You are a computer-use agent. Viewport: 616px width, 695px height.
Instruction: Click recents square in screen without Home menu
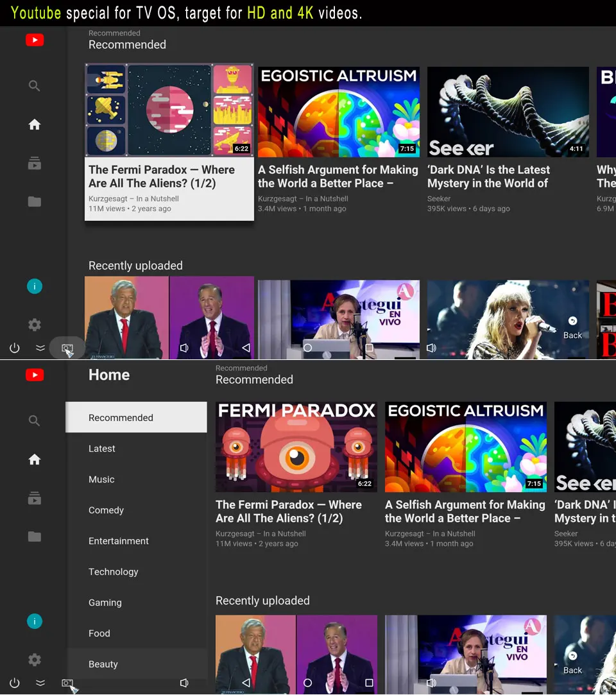pyautogui.click(x=369, y=348)
